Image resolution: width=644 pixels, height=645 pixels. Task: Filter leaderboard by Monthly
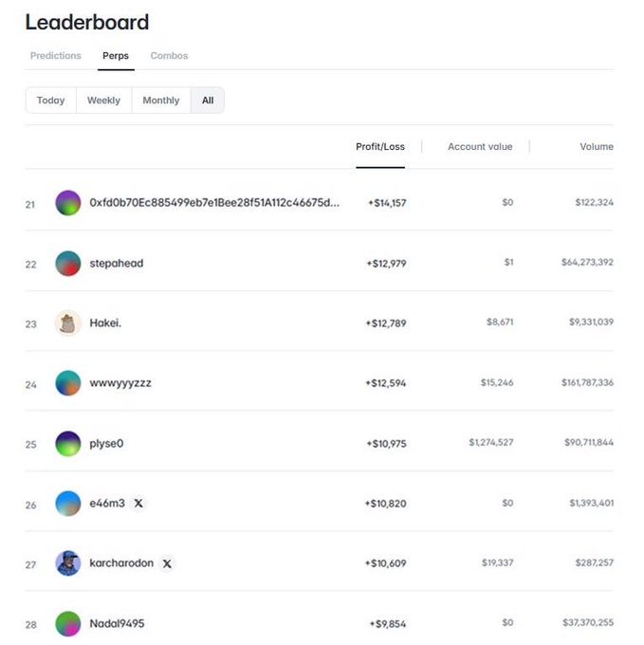pos(161,100)
